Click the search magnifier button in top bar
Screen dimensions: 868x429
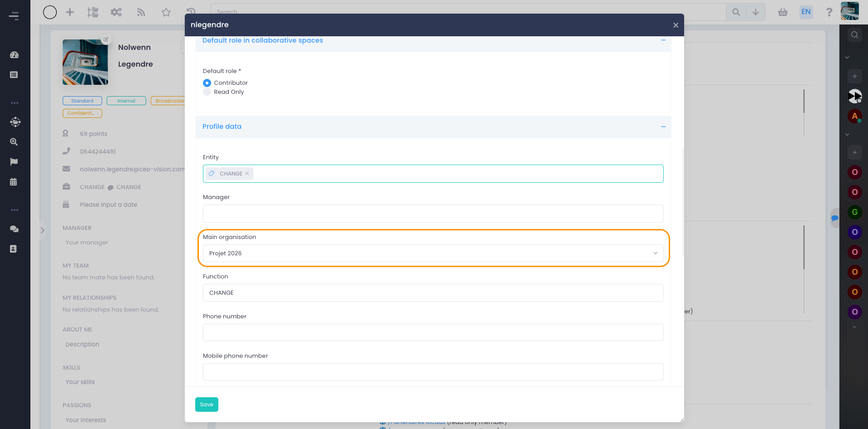coord(736,12)
